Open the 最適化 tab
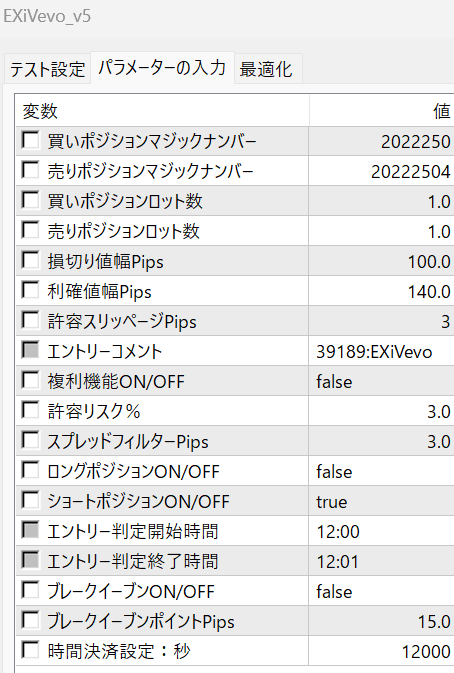This screenshot has width=454, height=673. (268, 68)
